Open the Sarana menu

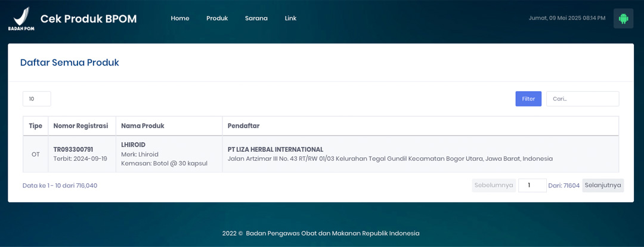point(256,18)
